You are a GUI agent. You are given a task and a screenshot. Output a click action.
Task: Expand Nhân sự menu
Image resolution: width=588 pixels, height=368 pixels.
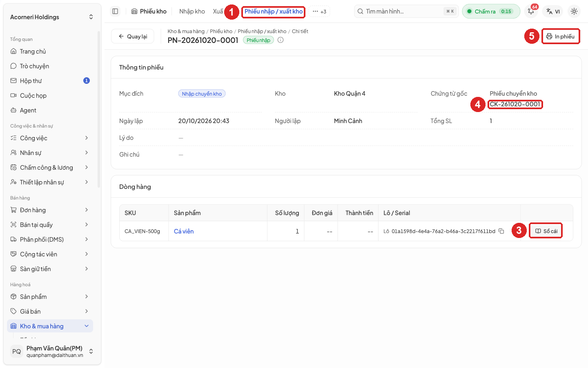(x=50, y=153)
